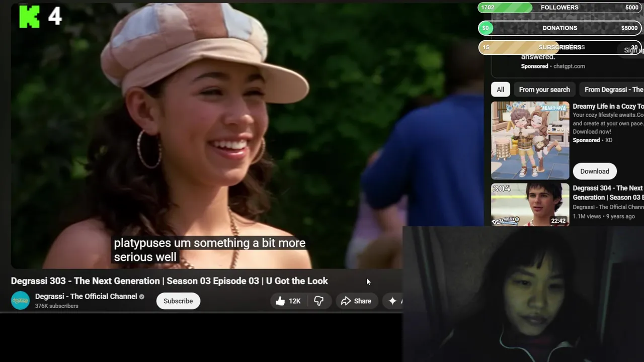Click the thumbs-up like icon
The height and width of the screenshot is (362, 644).
[280, 301]
